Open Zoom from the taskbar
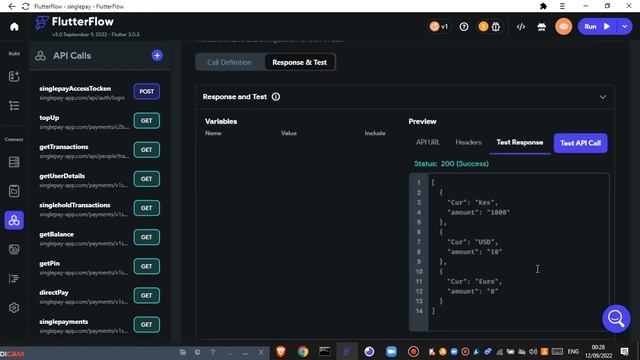Screen dimensions: 640x360 tap(391, 351)
